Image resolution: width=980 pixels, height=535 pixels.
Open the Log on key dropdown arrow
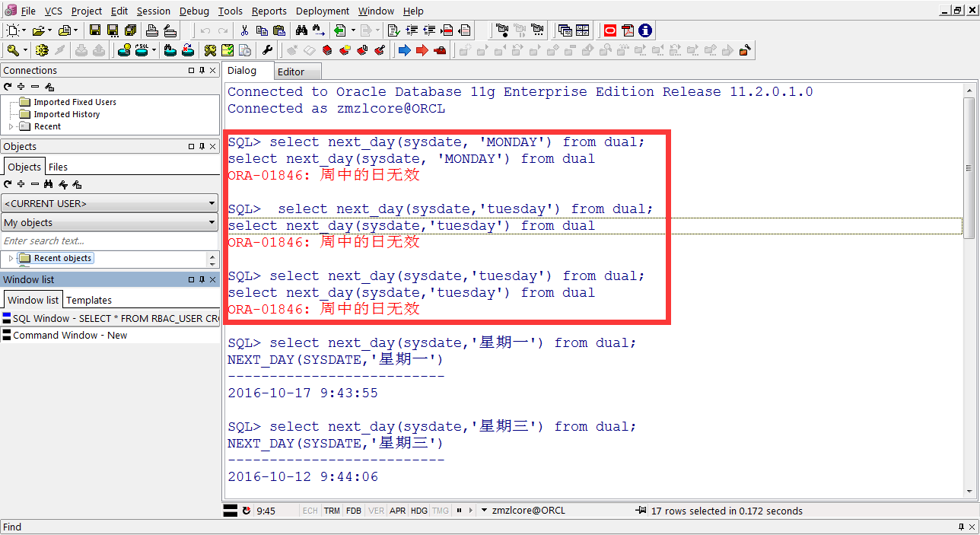point(25,50)
